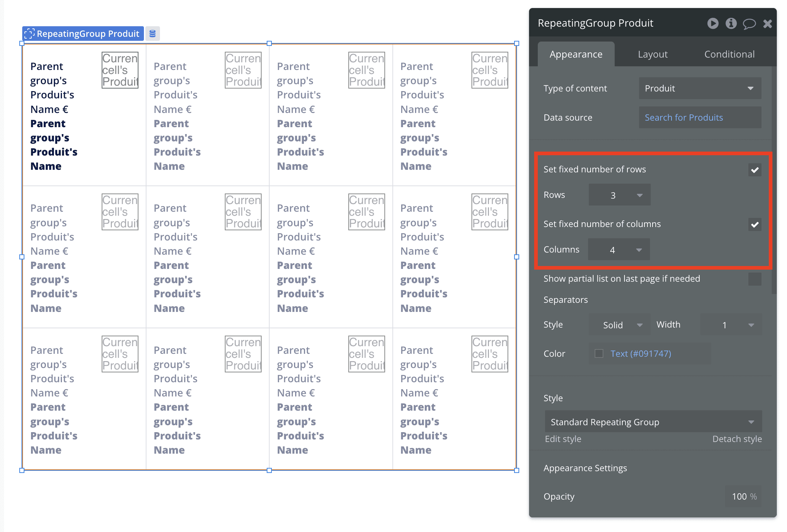Uncheck Set fixed number of columns
The width and height of the screenshot is (787, 532).
click(x=755, y=224)
